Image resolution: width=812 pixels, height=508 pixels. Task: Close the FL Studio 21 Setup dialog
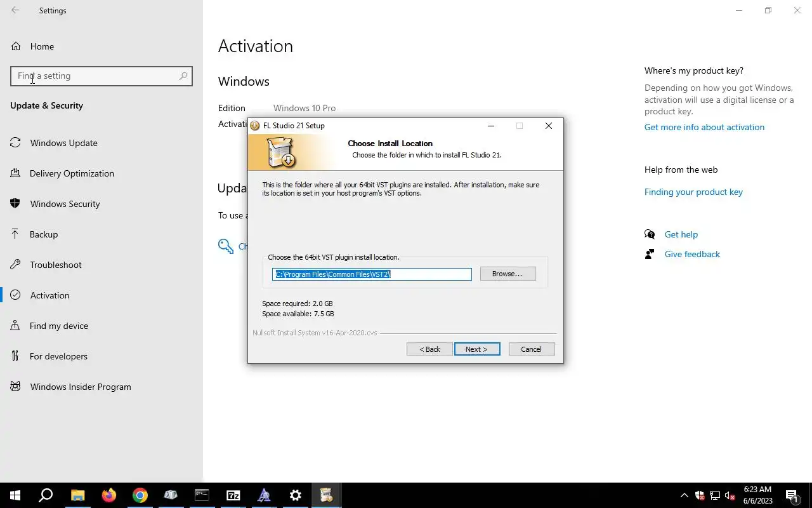point(549,126)
